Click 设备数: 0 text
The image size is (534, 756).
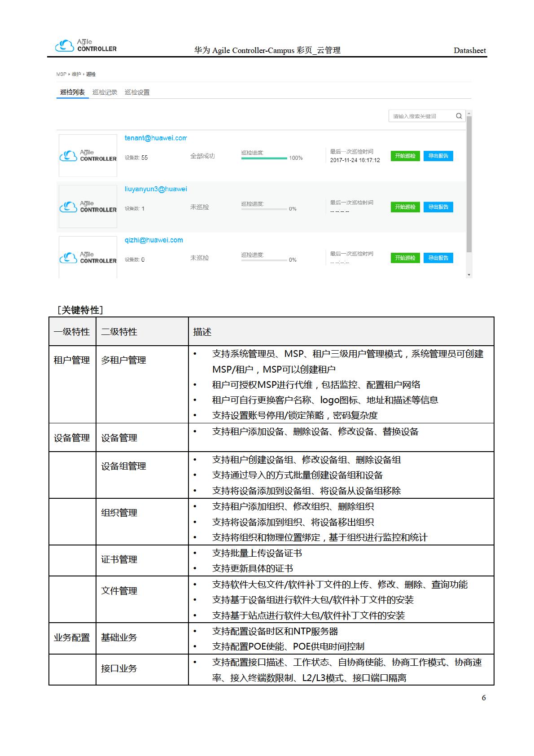point(135,259)
